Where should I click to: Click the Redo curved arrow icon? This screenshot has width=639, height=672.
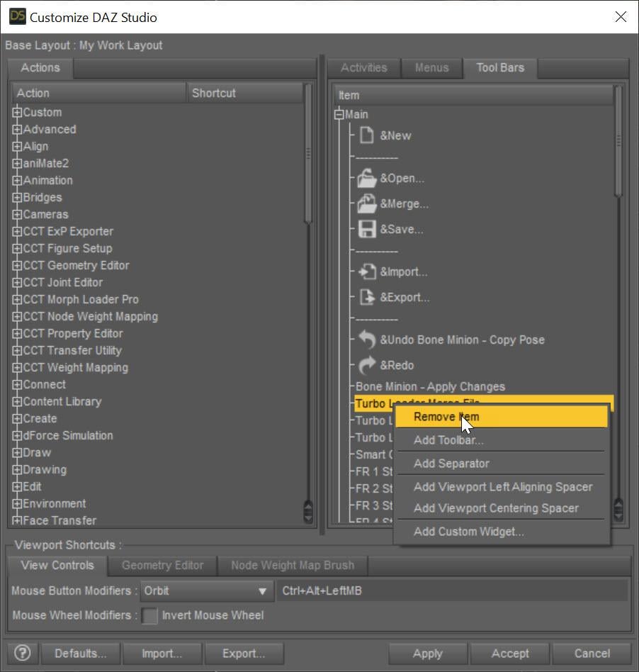click(x=367, y=365)
